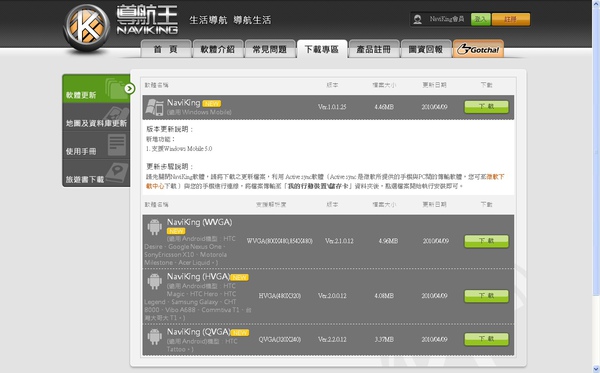Click the NaviKing (QVGA) title
The width and height of the screenshot is (600, 373).
click(199, 332)
